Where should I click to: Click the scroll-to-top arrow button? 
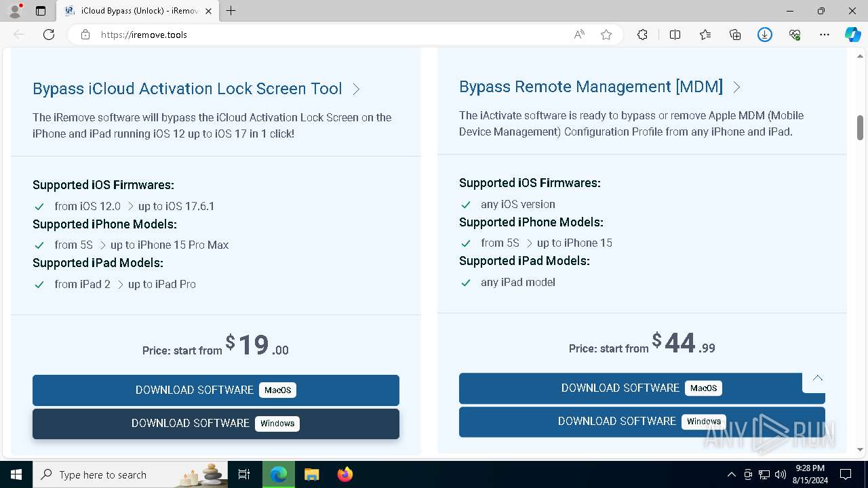point(818,379)
